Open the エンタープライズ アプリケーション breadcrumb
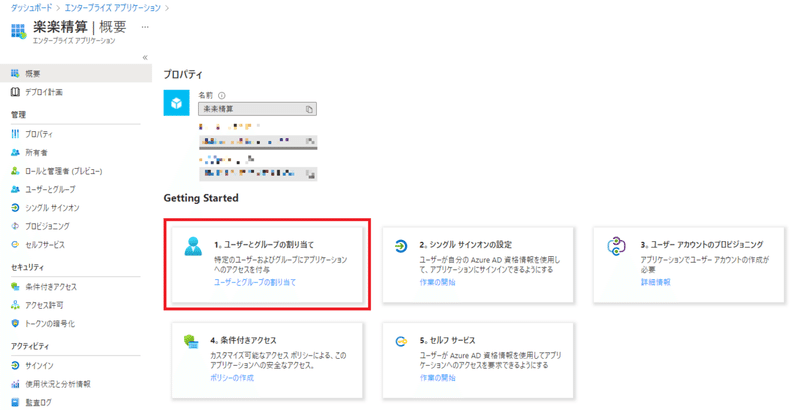 pyautogui.click(x=112, y=8)
